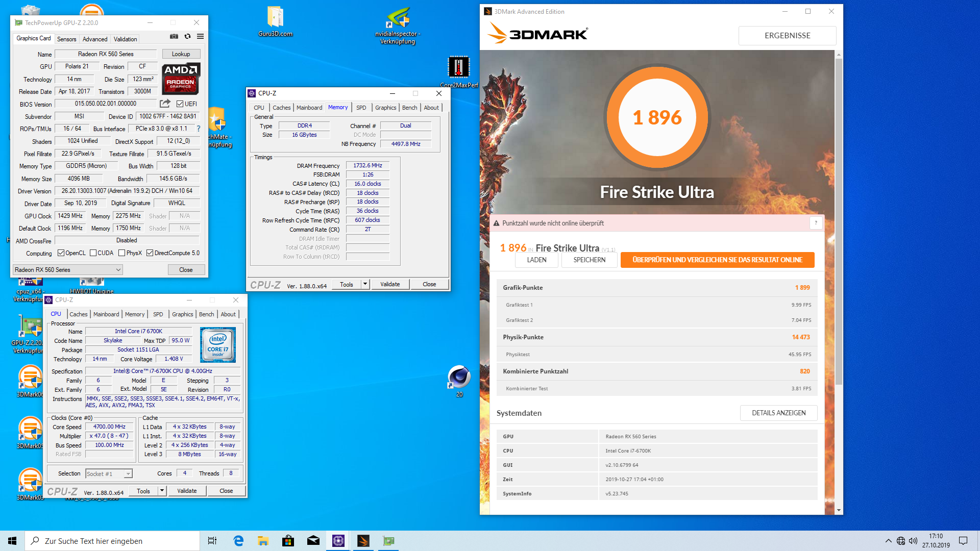Launch Microsoft Edge from the taskbar
The image size is (980, 551).
(x=238, y=541)
